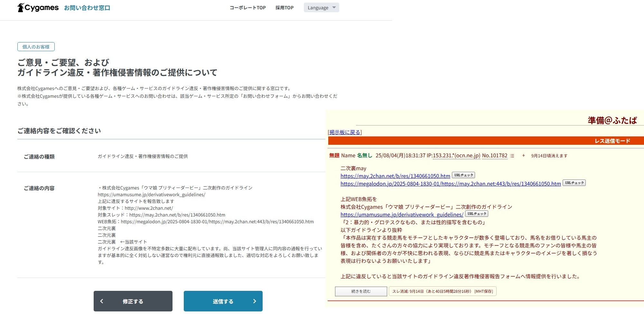Click the [MHT保存] link
644x314 pixels.
click(484, 291)
